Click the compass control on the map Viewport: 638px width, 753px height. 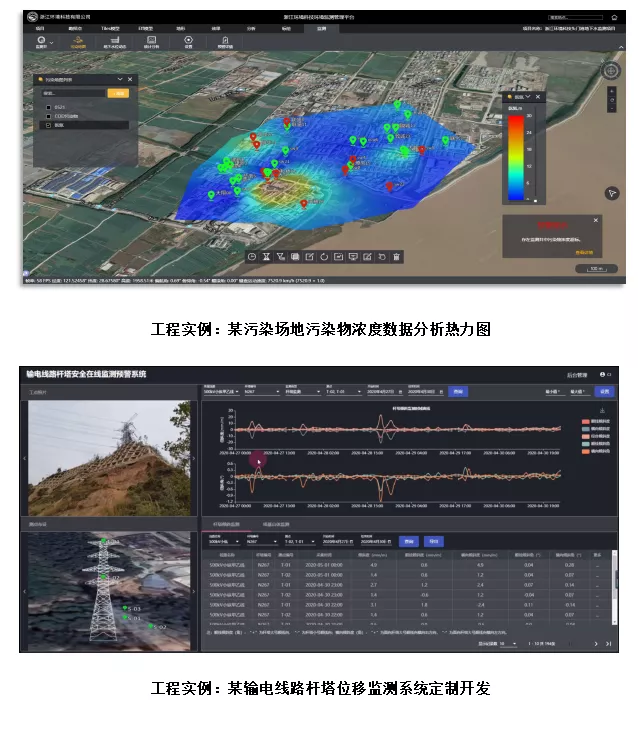[611, 71]
